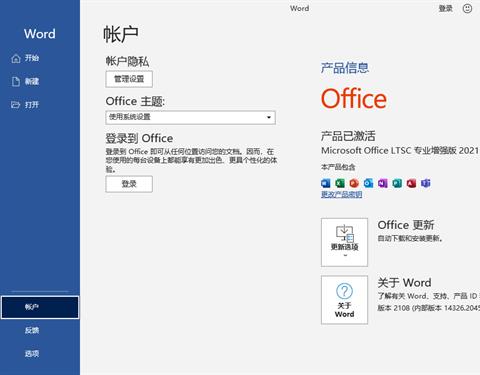Click the Publisher app icon in product list

click(397, 183)
